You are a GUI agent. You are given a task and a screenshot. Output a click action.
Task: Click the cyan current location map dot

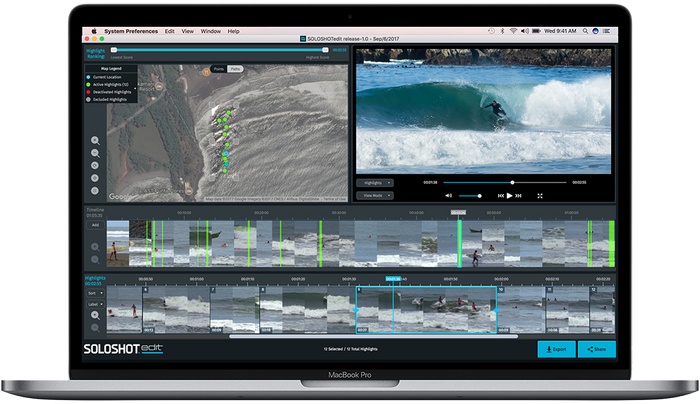point(226,154)
